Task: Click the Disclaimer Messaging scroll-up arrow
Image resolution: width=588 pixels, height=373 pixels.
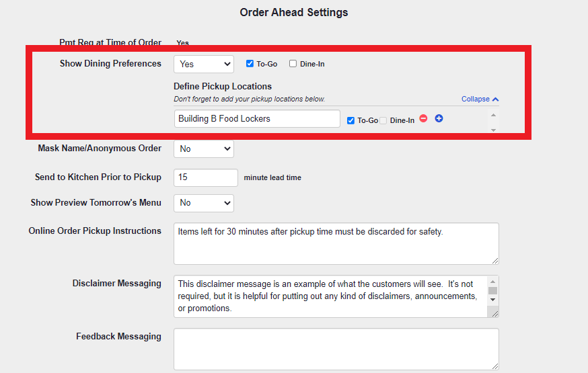Action: click(x=492, y=282)
